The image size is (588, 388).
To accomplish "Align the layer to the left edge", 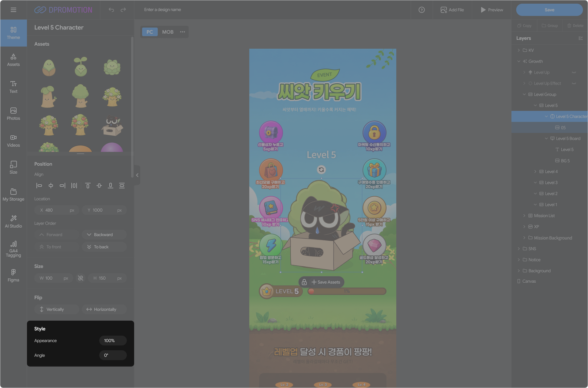I will [x=39, y=186].
